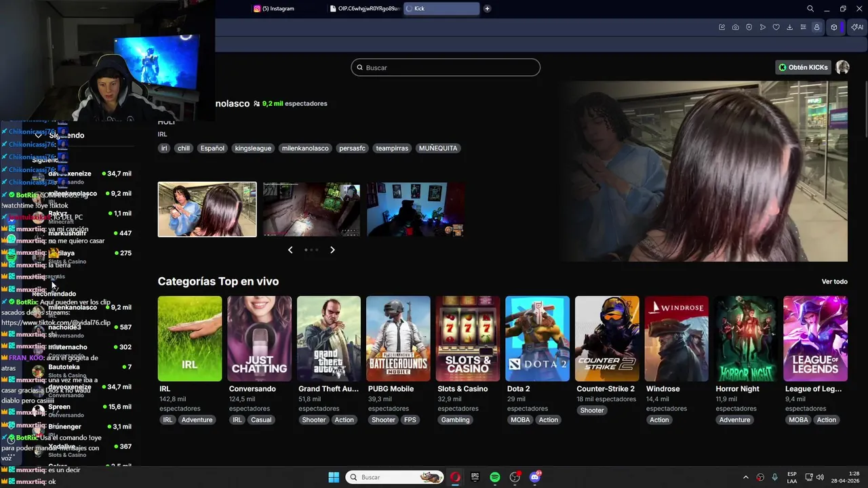Image resolution: width=868 pixels, height=488 pixels.
Task: Click the Windows taskbar Buscar search box
Action: (395, 477)
